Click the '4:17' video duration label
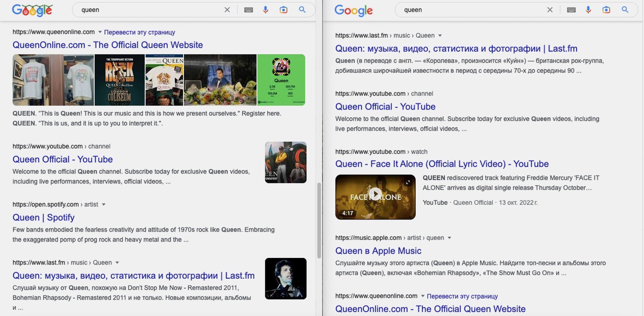The image size is (644, 316). click(348, 213)
